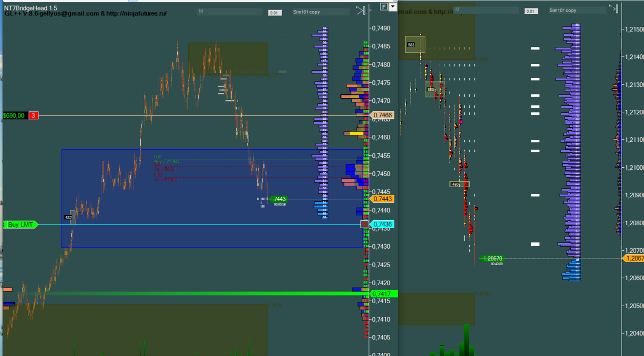Click the 1,2100 price axis label
This screenshot has height=356, width=644.
point(634,168)
